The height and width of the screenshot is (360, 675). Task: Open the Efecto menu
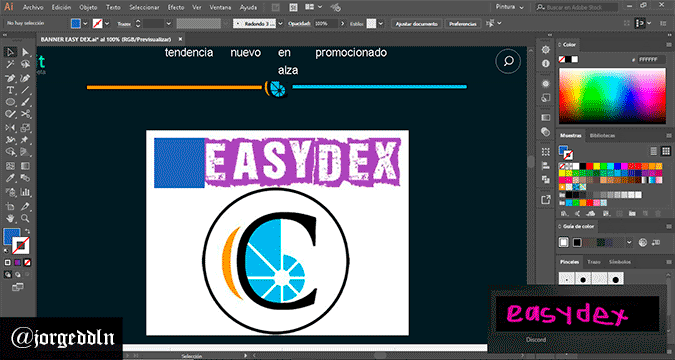click(x=176, y=7)
